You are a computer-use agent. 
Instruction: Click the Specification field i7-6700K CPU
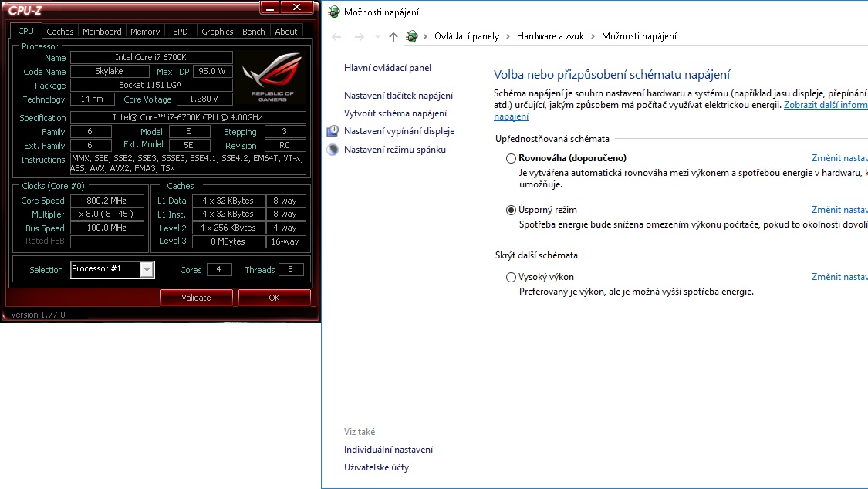click(x=187, y=118)
